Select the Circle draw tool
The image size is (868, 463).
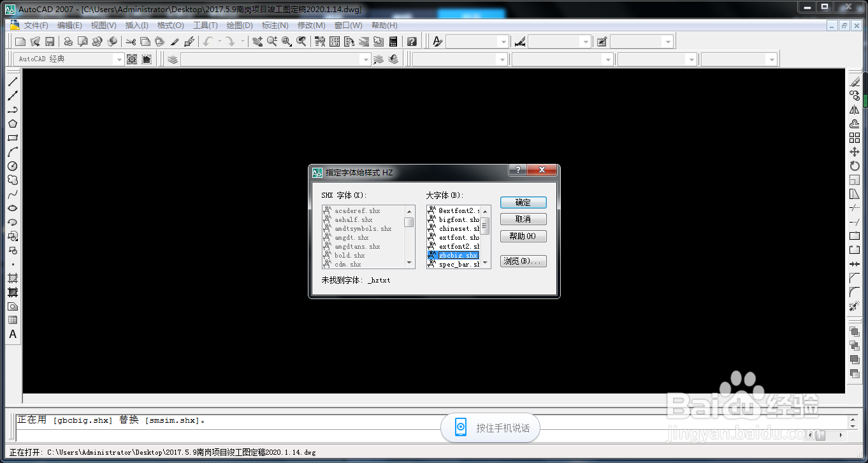click(x=13, y=166)
